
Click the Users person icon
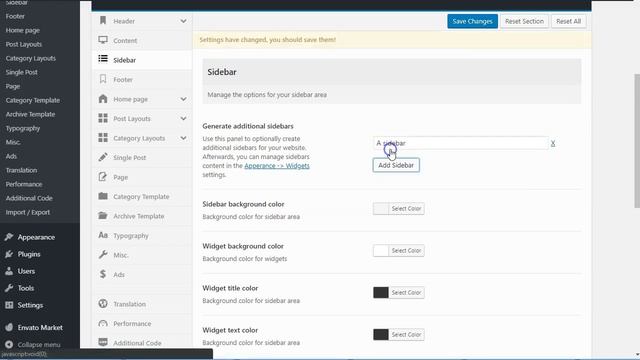click(9, 271)
